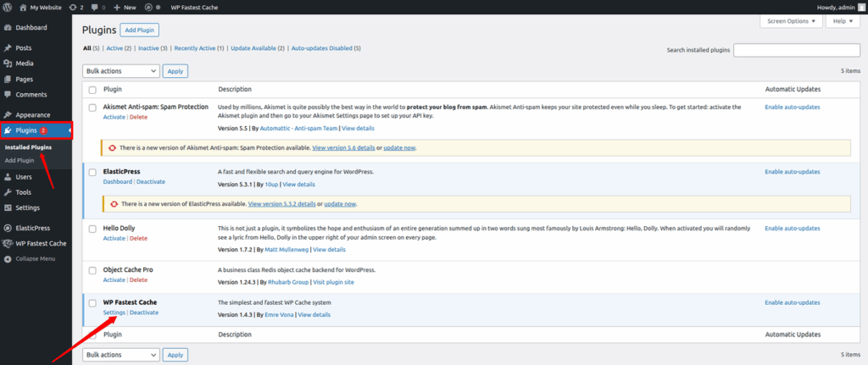Delete the Akismet Anti-spam plugin

coord(138,117)
